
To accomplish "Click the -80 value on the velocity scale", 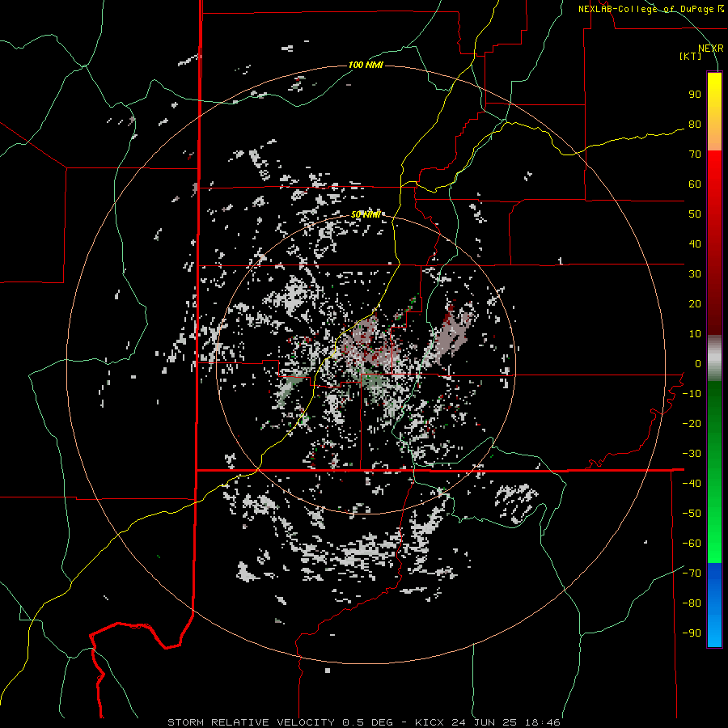I will pyautogui.click(x=692, y=603).
